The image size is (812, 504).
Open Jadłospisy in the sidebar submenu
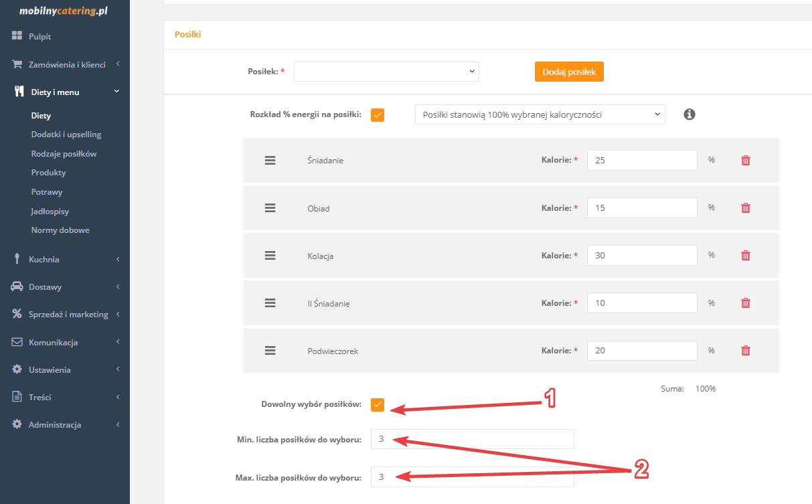[50, 211]
